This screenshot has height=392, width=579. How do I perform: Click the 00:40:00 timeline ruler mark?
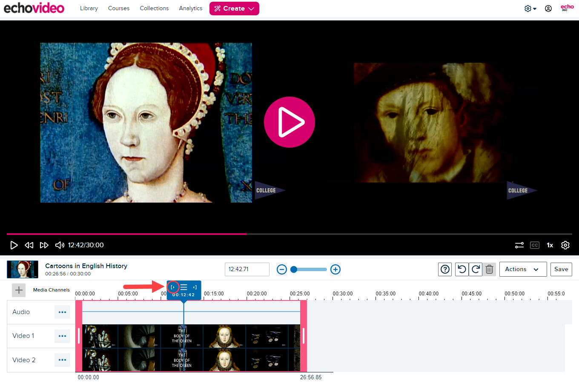pyautogui.click(x=429, y=294)
